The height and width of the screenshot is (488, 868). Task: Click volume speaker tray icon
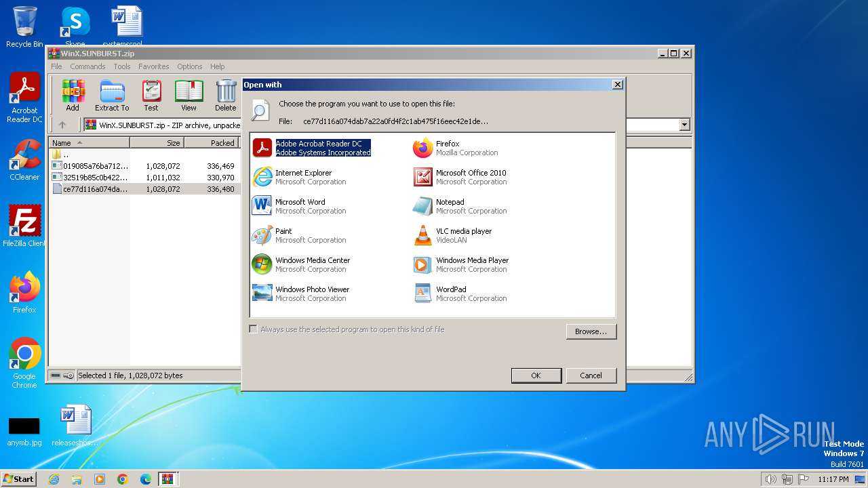770,479
